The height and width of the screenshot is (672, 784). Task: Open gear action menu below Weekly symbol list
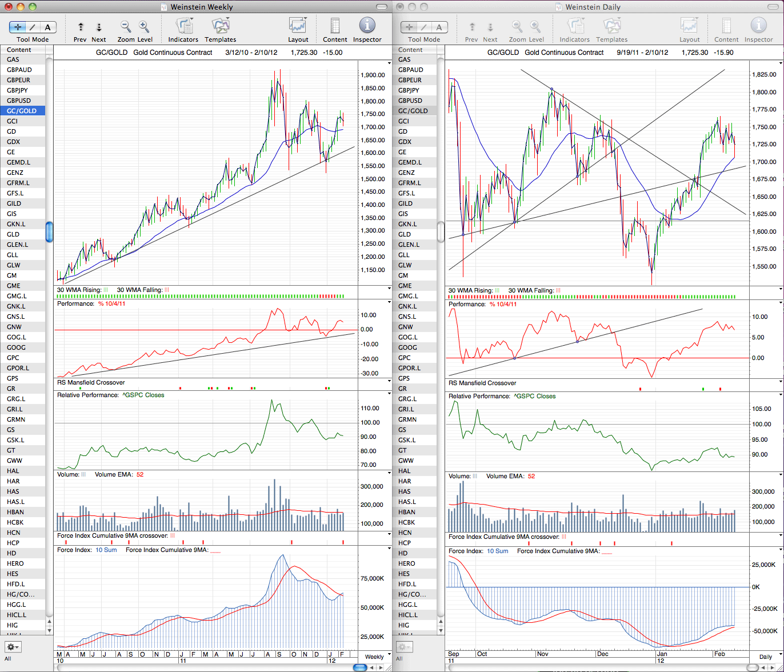pos(13,647)
